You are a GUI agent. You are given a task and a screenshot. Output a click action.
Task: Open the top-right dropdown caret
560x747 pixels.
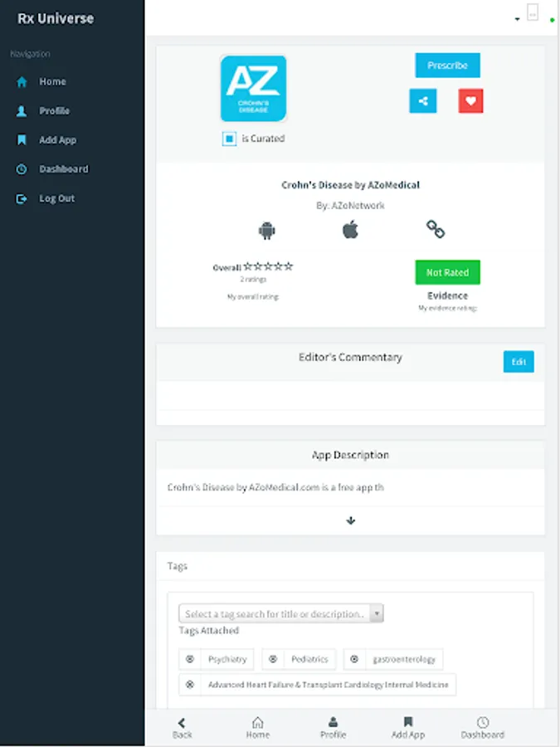(x=517, y=20)
